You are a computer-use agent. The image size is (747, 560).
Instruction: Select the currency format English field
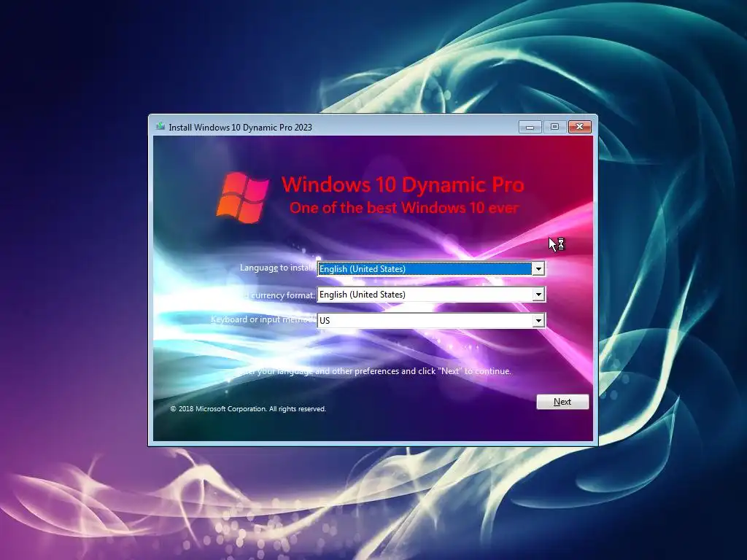(431, 295)
